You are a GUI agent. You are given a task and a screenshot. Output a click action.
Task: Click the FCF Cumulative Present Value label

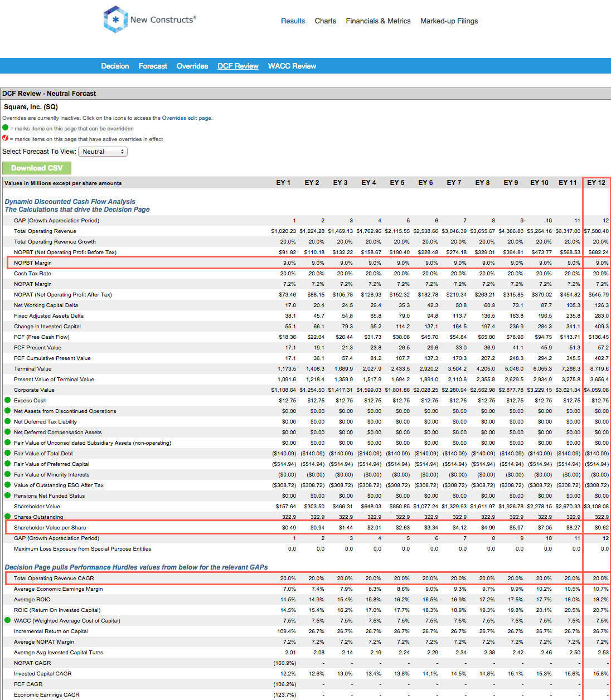(x=52, y=358)
